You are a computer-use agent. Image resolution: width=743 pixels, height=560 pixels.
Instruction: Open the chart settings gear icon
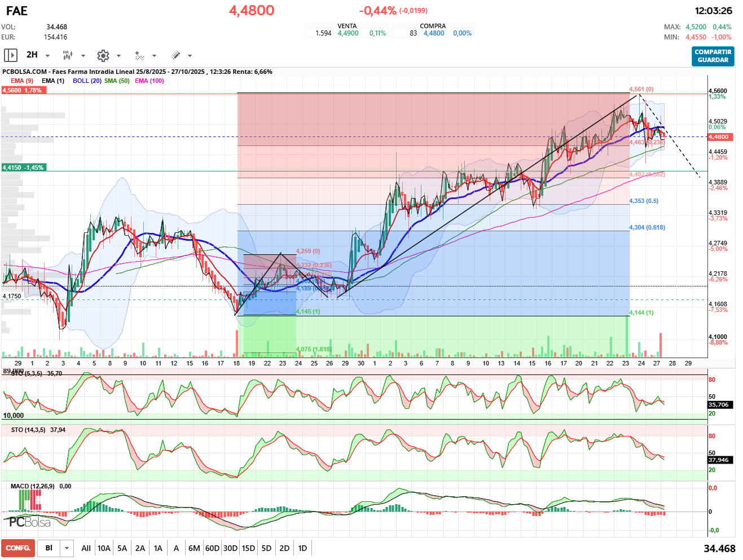103,55
